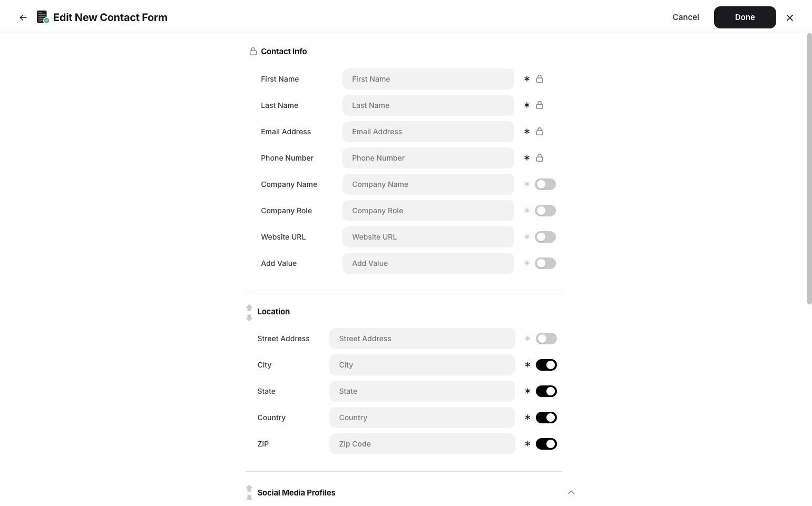Click the Done button
812x506 pixels.
point(745,17)
